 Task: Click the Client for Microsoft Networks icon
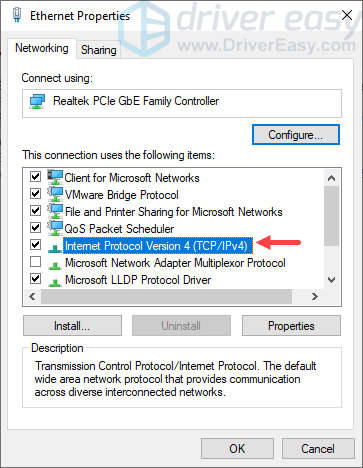click(55, 177)
